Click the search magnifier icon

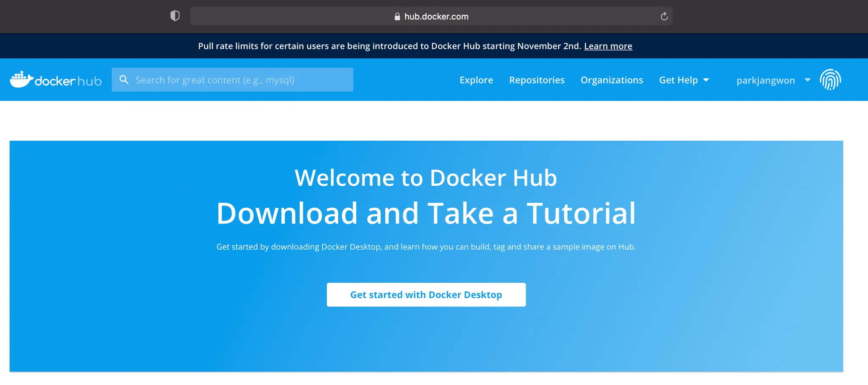124,80
